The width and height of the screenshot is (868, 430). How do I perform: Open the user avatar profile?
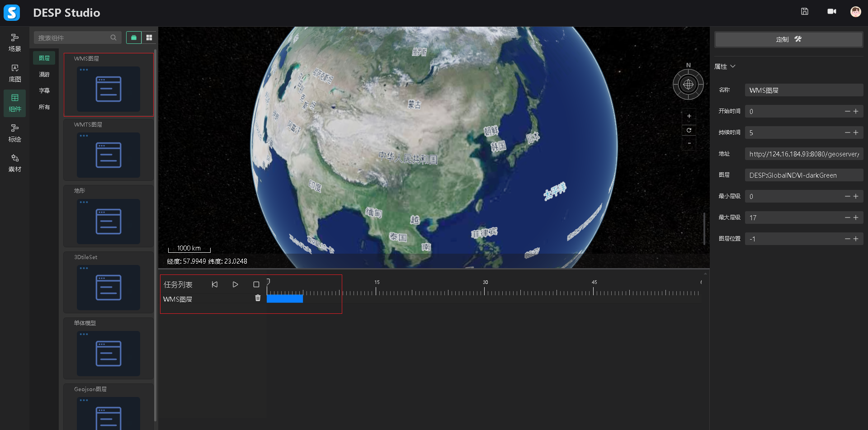point(855,12)
